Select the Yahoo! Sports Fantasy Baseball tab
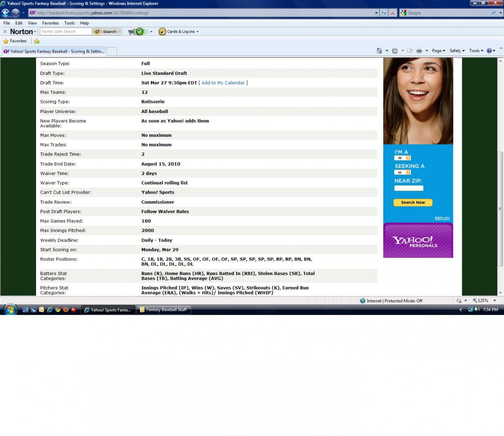 pos(54,51)
